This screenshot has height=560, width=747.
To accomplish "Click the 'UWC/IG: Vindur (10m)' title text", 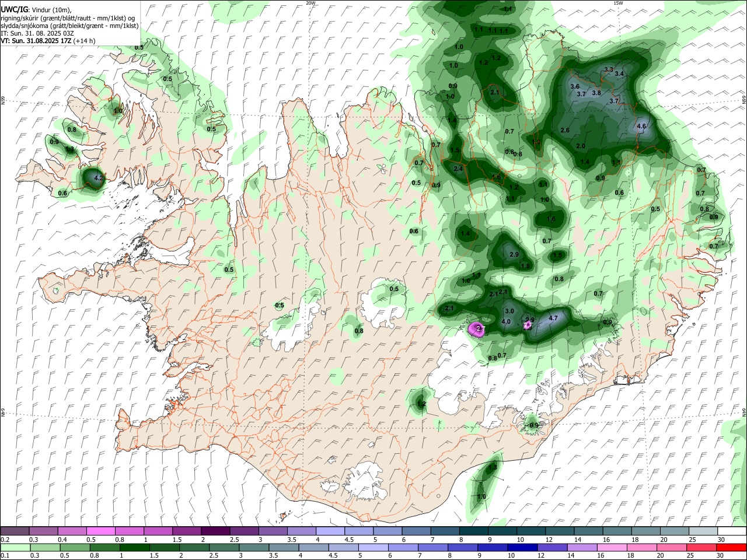I will point(36,10).
